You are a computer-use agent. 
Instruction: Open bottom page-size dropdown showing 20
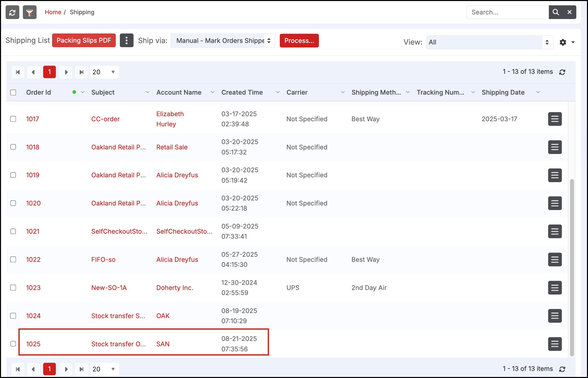[x=105, y=369]
